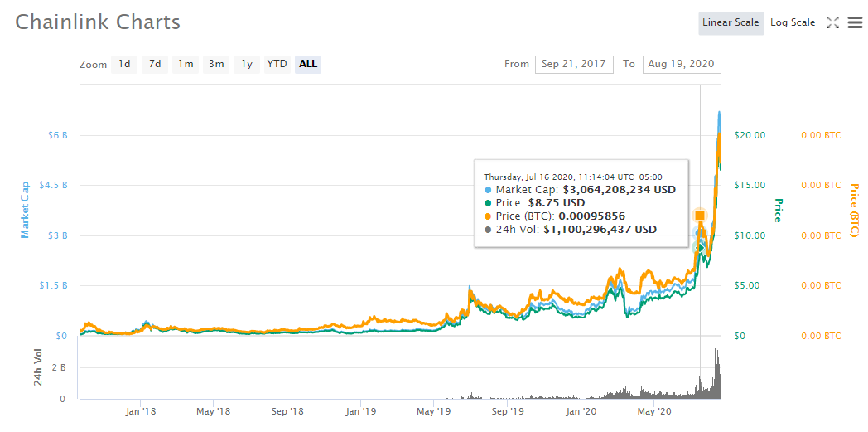Set zoom to 1m
The image size is (868, 432).
coord(186,64)
